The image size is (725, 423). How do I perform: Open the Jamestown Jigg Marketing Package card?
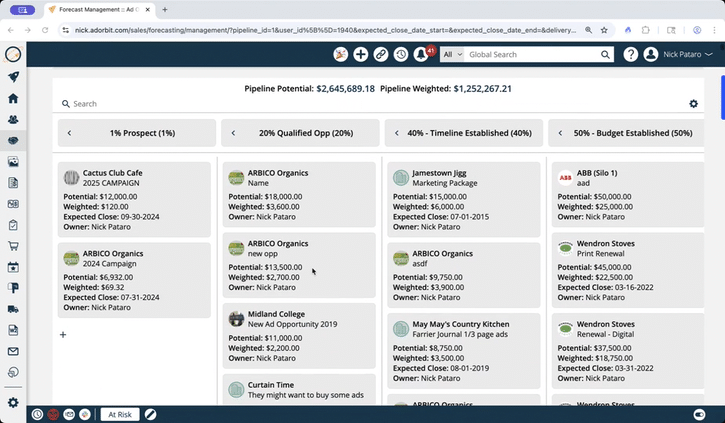coord(464,199)
